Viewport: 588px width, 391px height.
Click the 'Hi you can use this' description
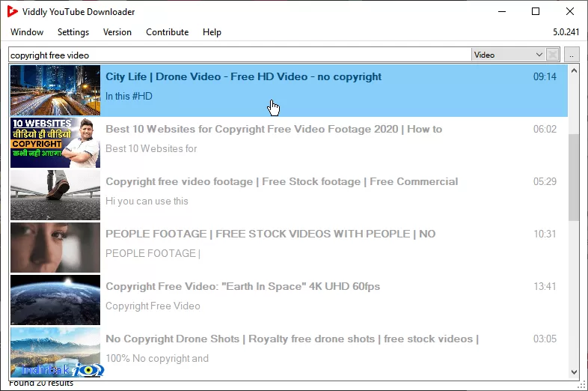147,201
